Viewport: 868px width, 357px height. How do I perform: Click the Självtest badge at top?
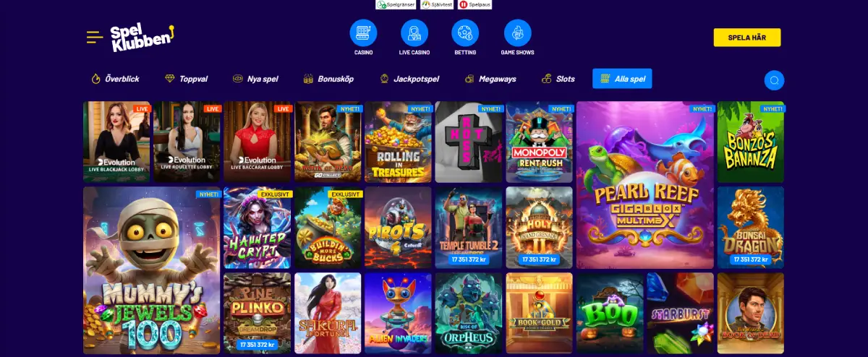coord(438,4)
